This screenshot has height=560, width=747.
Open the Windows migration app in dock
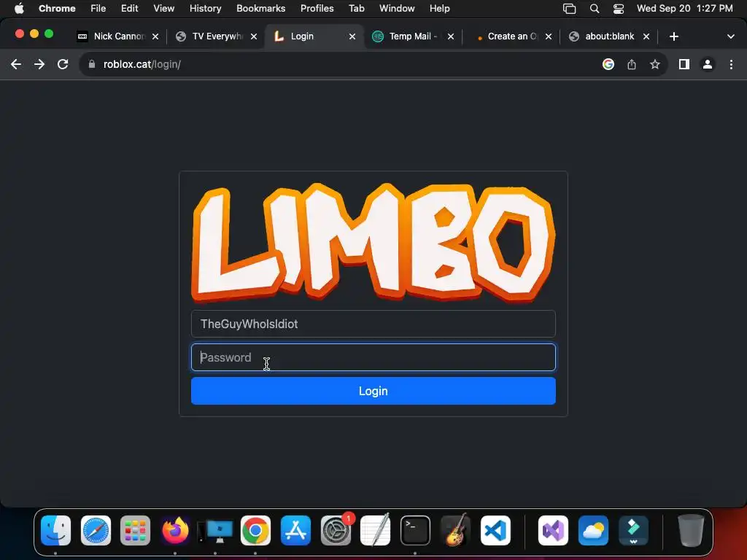tap(215, 530)
